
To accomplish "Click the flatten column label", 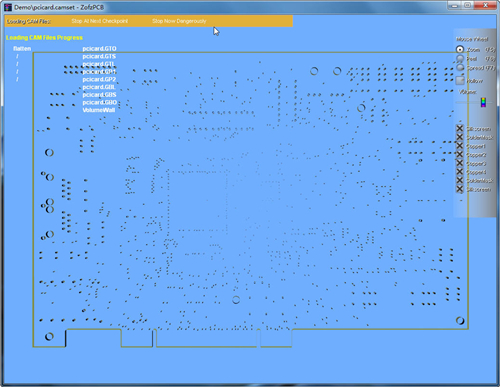I will (x=22, y=49).
